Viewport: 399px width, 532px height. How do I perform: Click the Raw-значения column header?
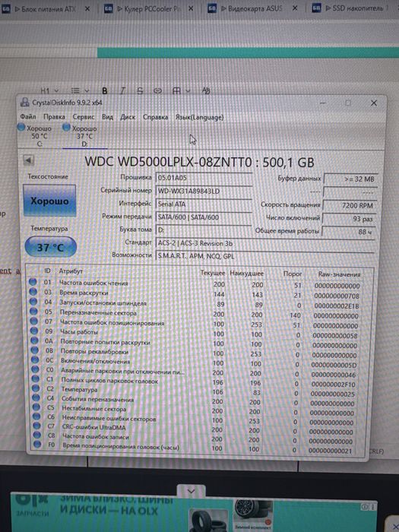coord(339,274)
